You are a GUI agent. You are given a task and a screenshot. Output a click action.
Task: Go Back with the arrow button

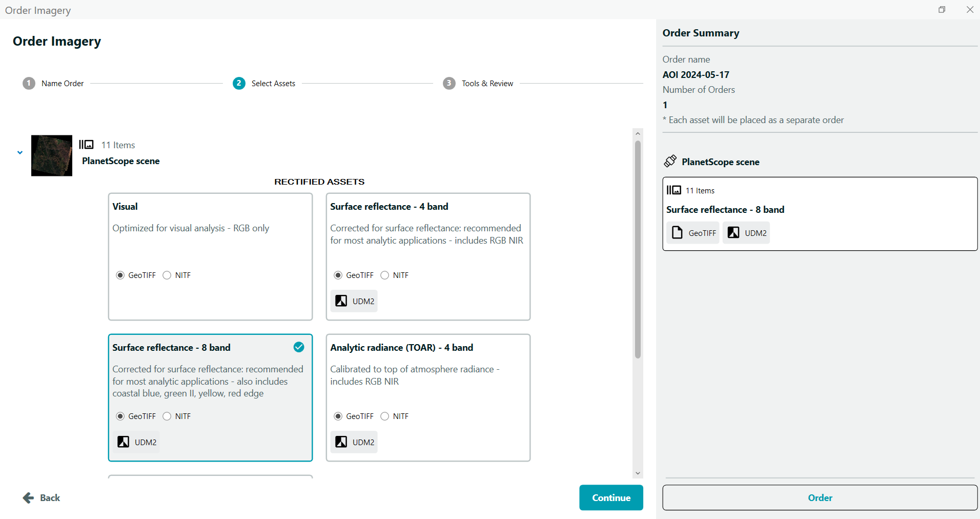(42, 497)
